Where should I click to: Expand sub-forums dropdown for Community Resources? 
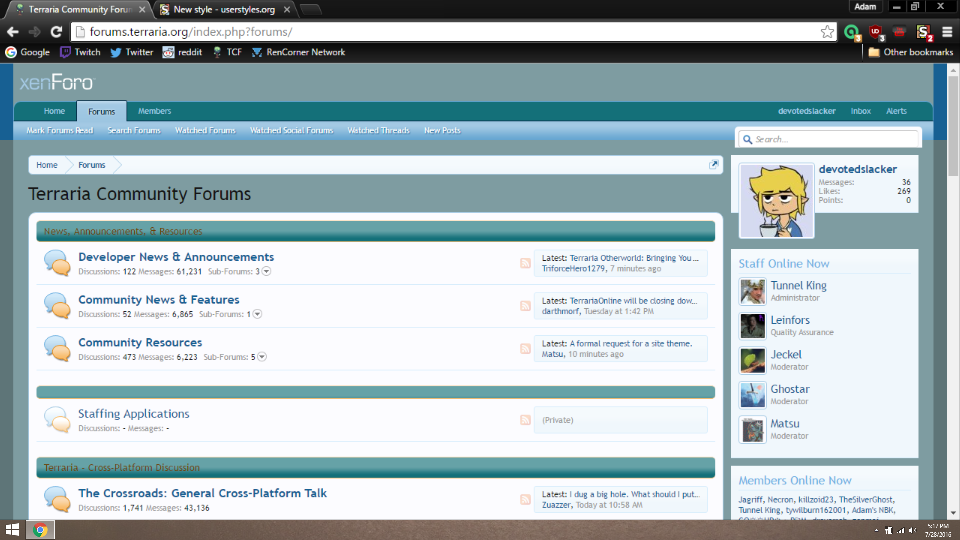click(x=261, y=357)
